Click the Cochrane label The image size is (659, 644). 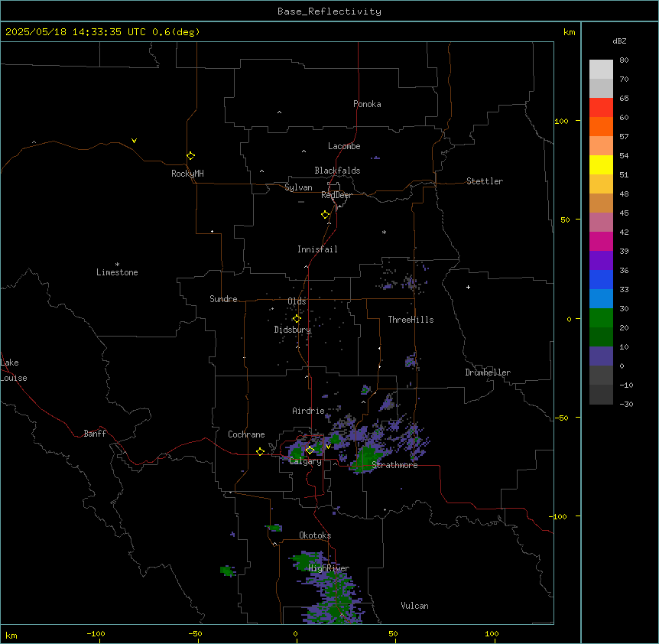(x=246, y=434)
